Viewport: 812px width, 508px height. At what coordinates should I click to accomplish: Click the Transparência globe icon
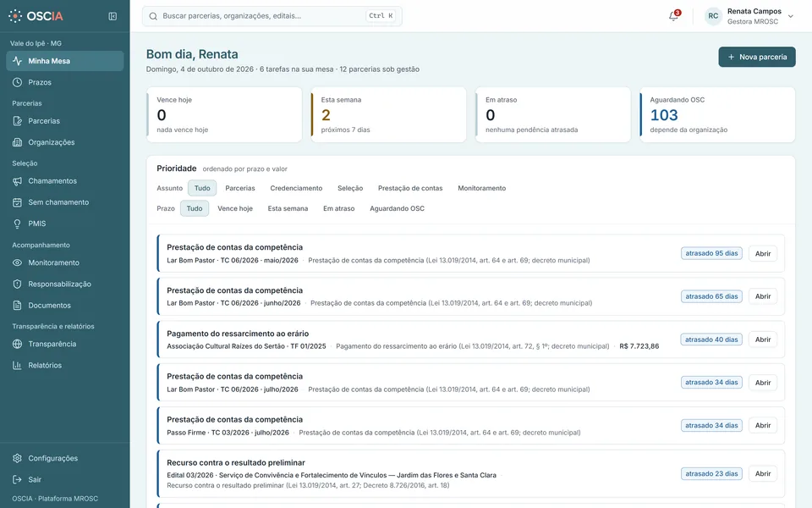point(17,344)
